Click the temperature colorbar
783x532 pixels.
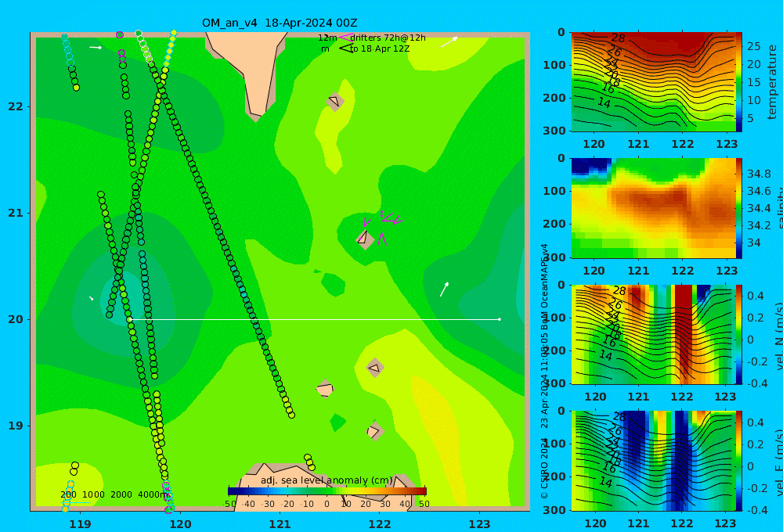pos(739,81)
